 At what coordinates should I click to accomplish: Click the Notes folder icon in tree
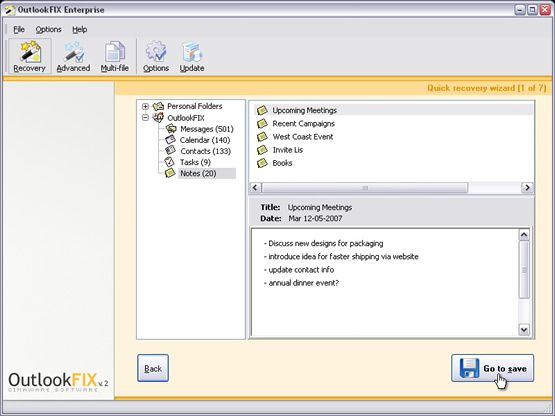click(x=170, y=173)
